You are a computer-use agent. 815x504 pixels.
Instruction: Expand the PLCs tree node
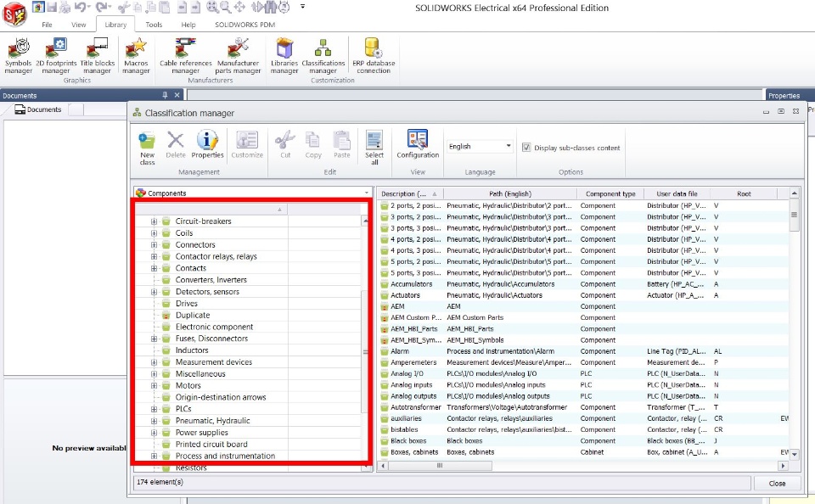154,409
